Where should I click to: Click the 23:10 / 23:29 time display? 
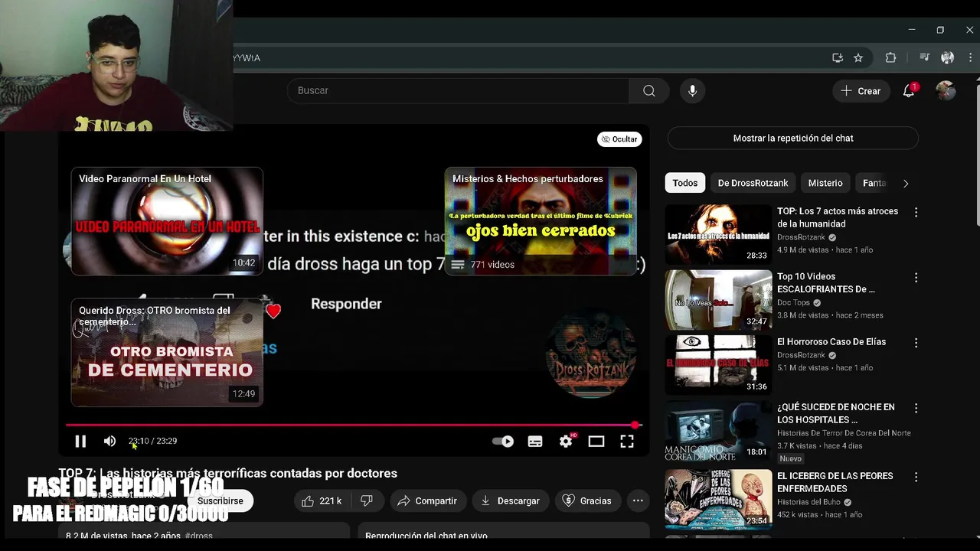(152, 441)
